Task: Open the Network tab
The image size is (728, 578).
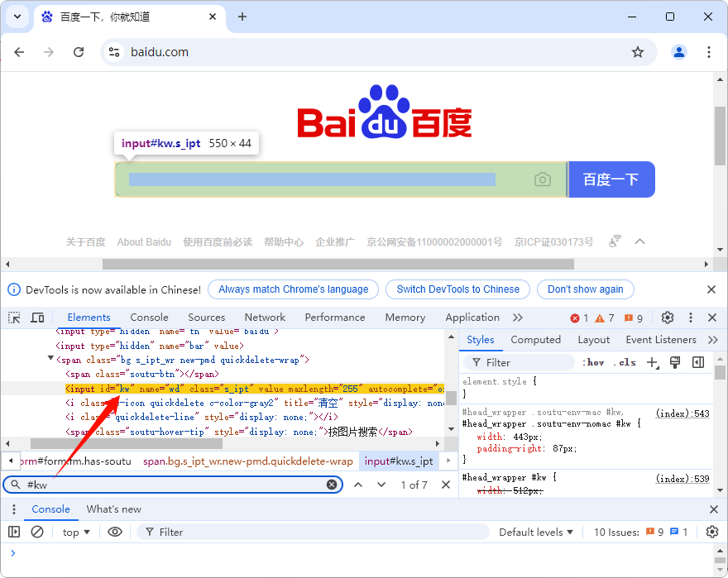Action: tap(265, 318)
